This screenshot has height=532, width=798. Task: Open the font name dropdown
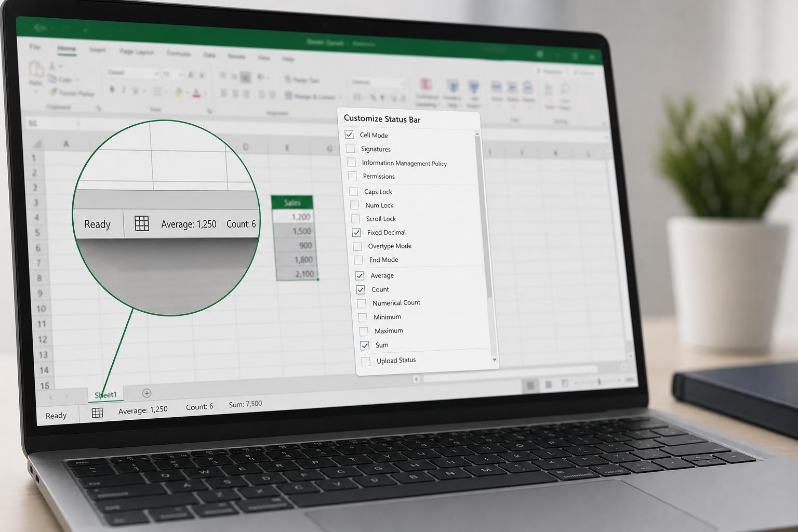156,73
